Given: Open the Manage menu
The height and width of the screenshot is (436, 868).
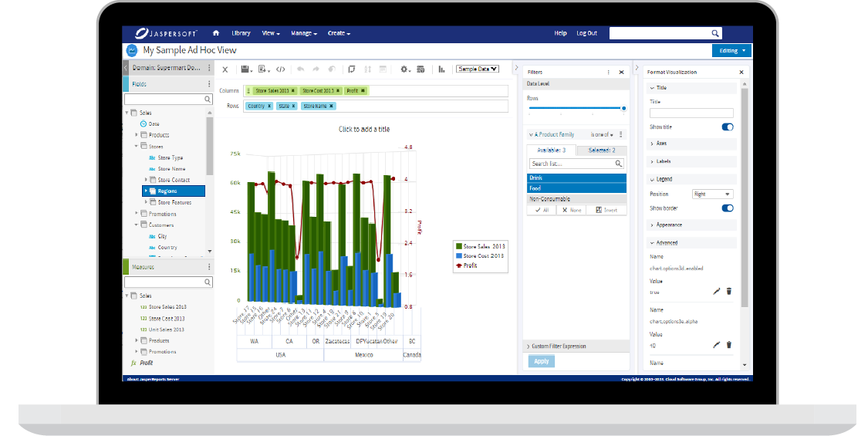Looking at the screenshot, I should click(x=303, y=33).
